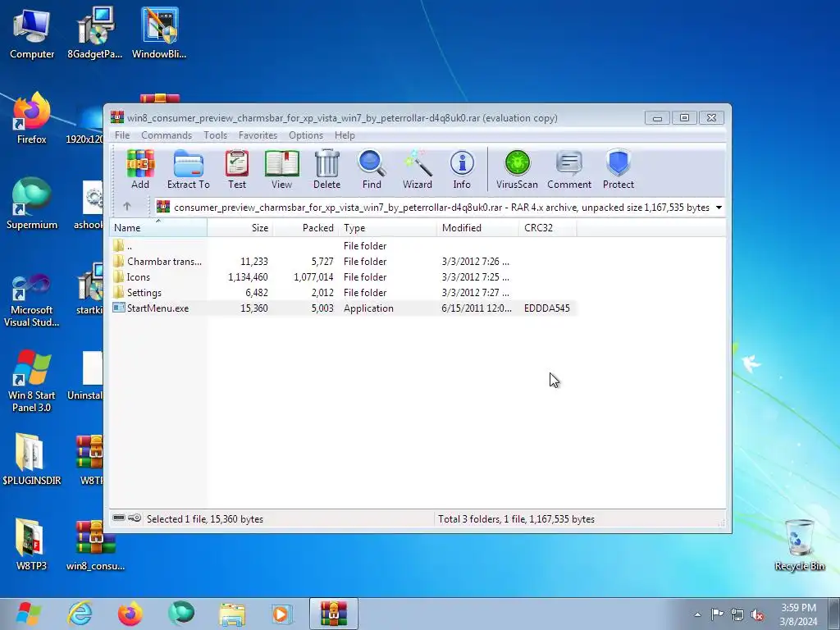Viewport: 840px width, 630px height.
Task: Open Windows Explorer from the taskbar
Action: click(232, 614)
